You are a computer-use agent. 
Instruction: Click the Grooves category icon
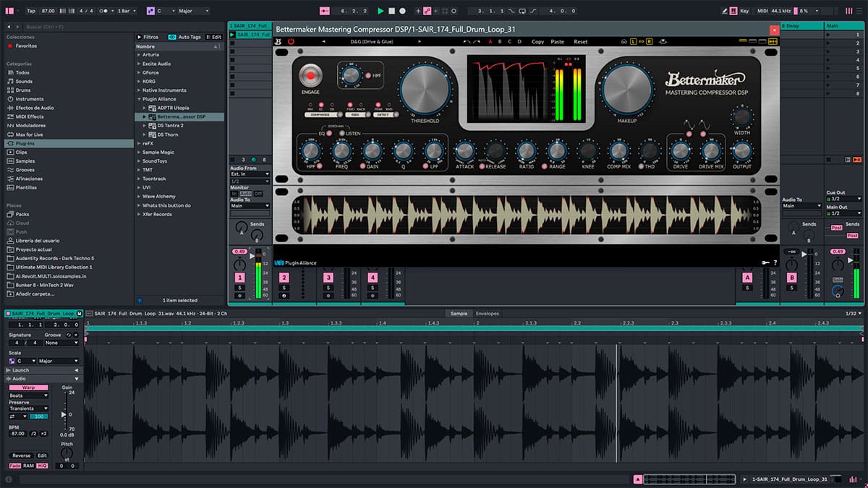tap(9, 170)
